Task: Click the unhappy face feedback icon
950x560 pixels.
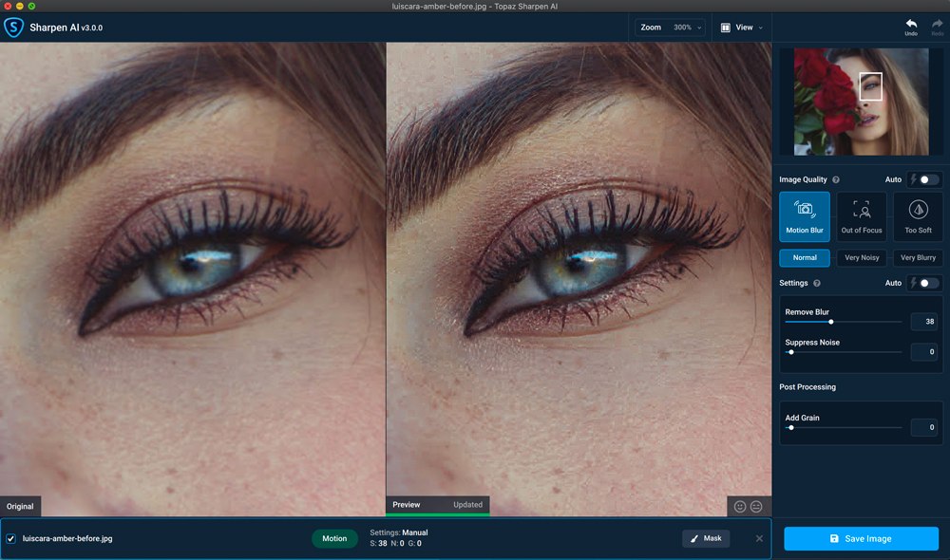Action: (757, 506)
